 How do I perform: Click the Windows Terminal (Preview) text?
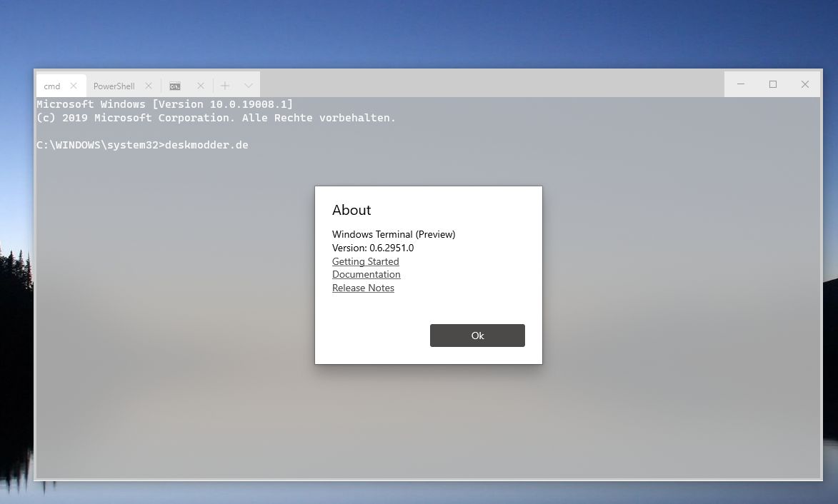pyautogui.click(x=394, y=234)
